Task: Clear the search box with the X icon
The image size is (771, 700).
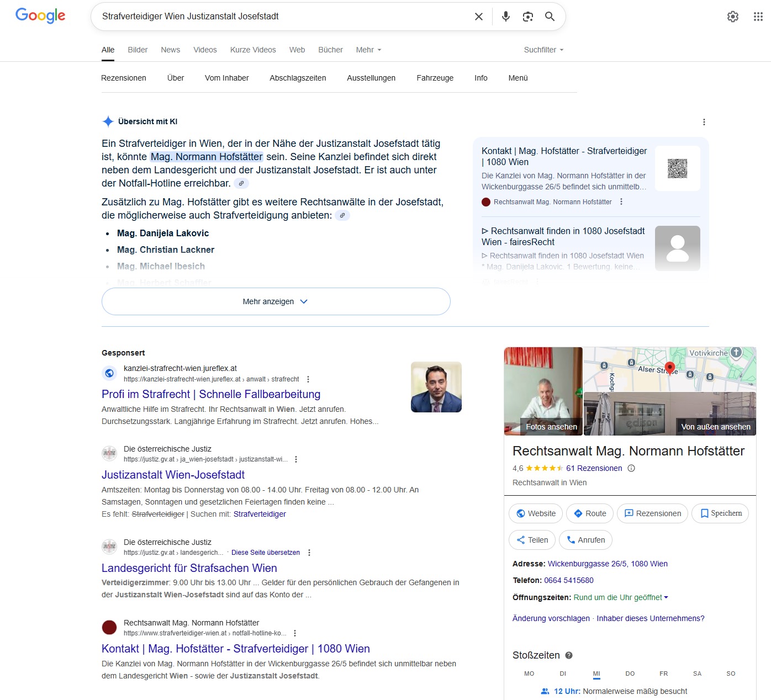Action: [x=479, y=17]
